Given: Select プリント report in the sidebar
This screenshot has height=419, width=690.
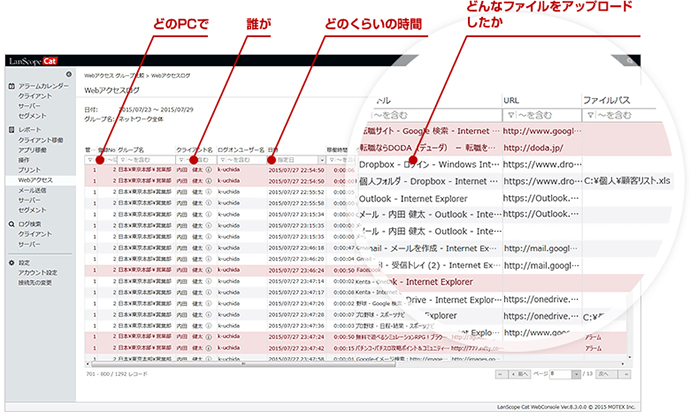Looking at the screenshot, I should pyautogui.click(x=29, y=170).
